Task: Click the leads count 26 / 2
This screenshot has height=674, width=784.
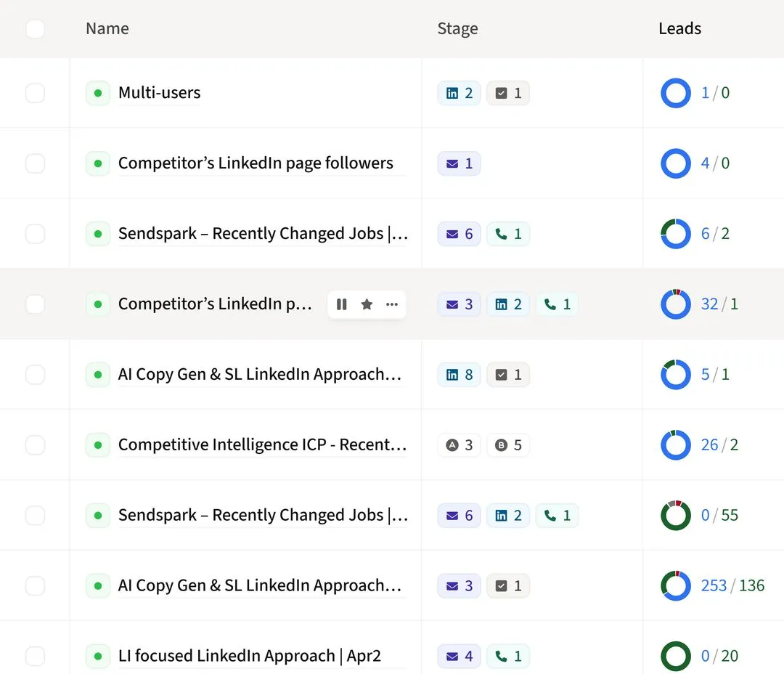Action: pos(719,444)
